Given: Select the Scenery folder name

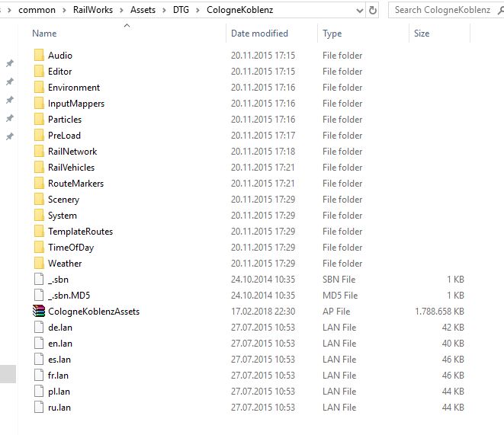Looking at the screenshot, I should click(63, 200).
